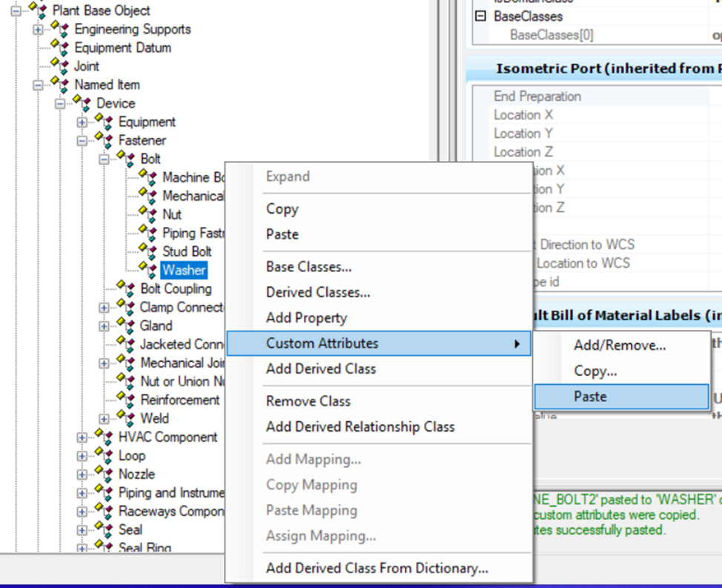Viewport: 722px width, 588px height.
Task: Click the Weld class icon
Action: [126, 418]
